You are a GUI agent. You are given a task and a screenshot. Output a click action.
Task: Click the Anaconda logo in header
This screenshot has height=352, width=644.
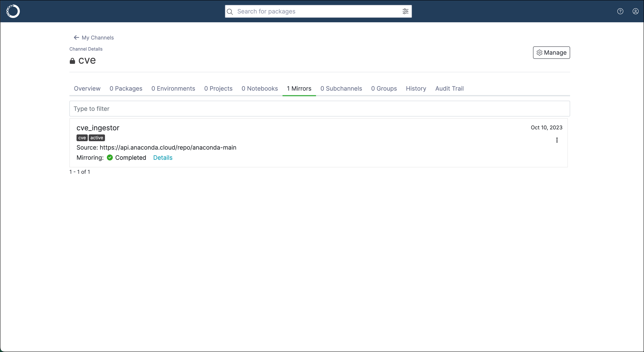pos(13,11)
